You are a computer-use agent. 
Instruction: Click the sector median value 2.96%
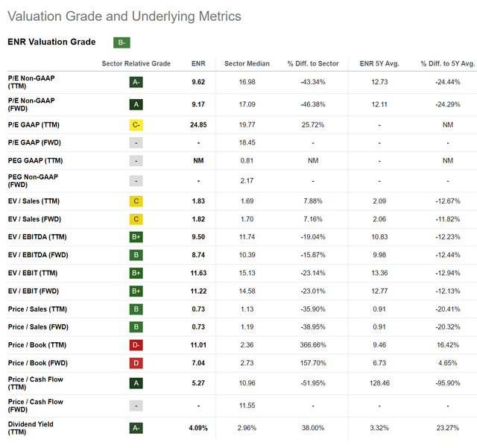tap(247, 428)
